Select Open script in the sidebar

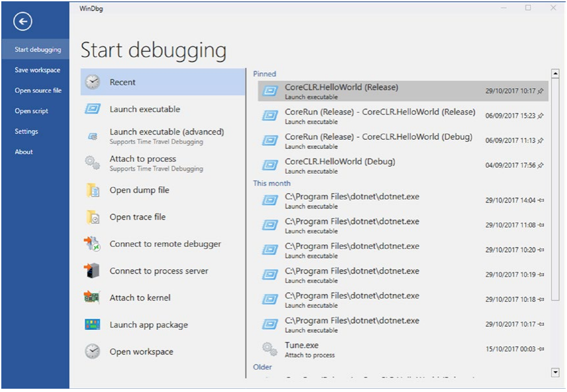coord(35,111)
